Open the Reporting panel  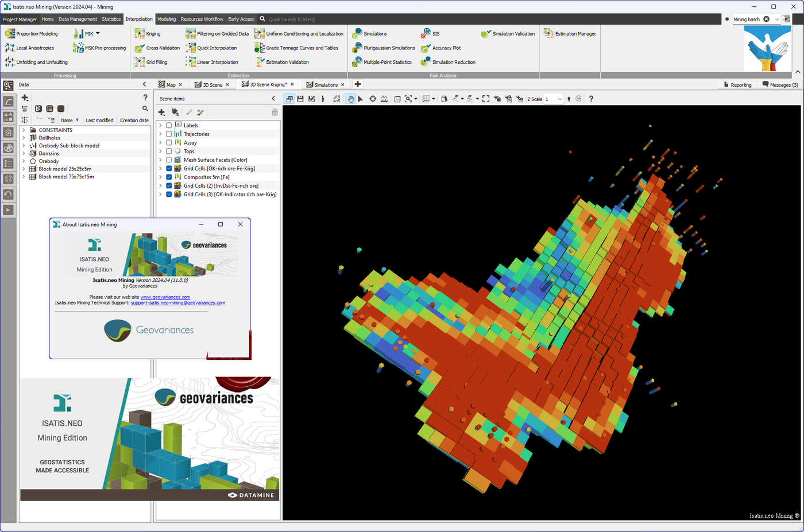tap(737, 84)
